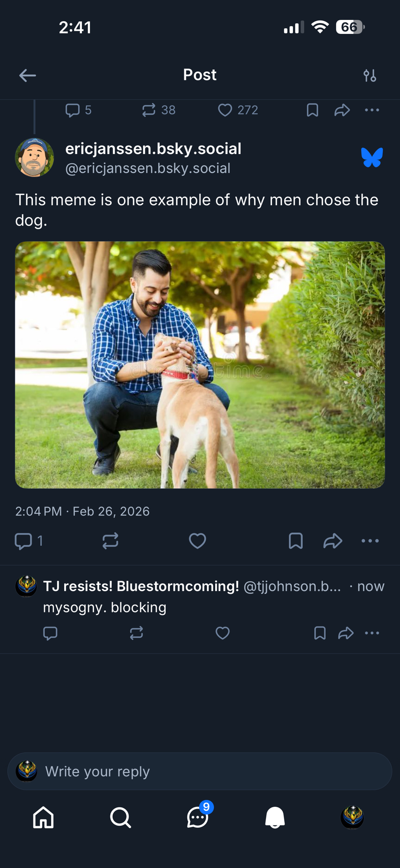Image resolution: width=400 pixels, height=868 pixels.
Task: Like the main post by ericjanssen
Action: point(197,541)
